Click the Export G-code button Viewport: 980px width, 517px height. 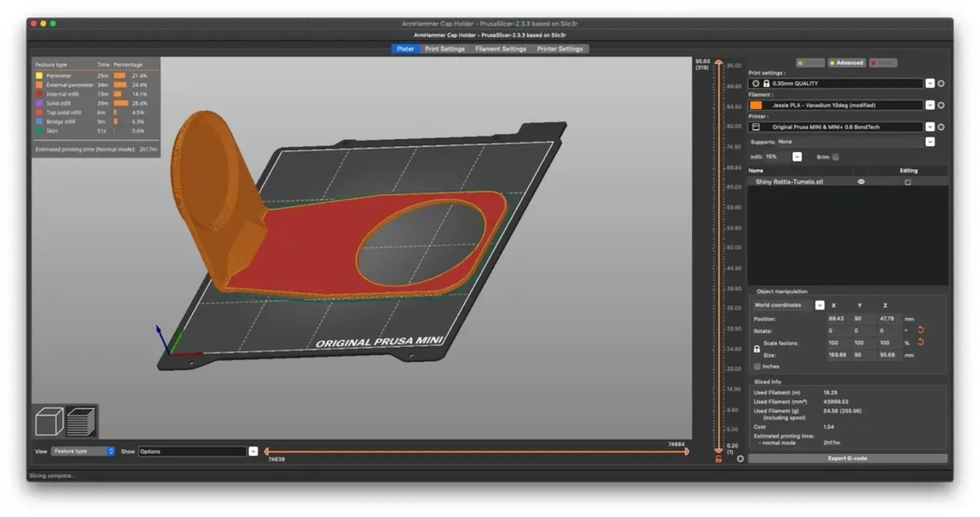tap(847, 458)
